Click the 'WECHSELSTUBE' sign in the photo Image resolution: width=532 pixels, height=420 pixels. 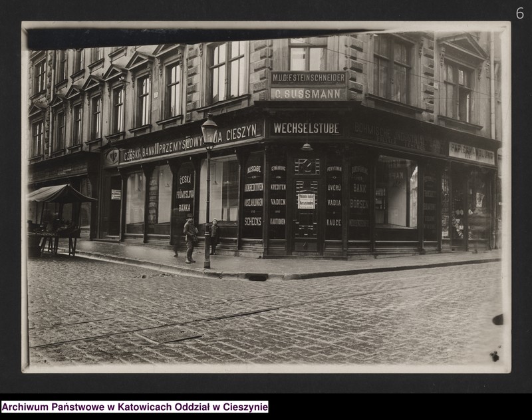(x=306, y=128)
